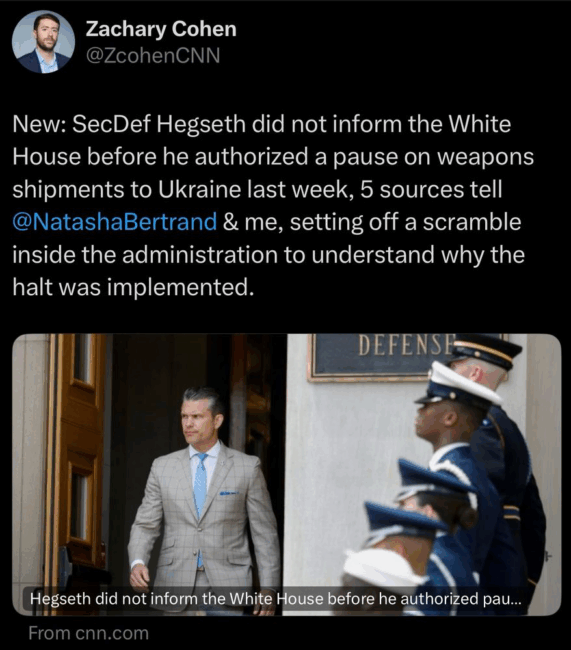Screen dimensions: 571x650
Task: Open the @ZcohenCNN handle link
Action: tap(153, 56)
